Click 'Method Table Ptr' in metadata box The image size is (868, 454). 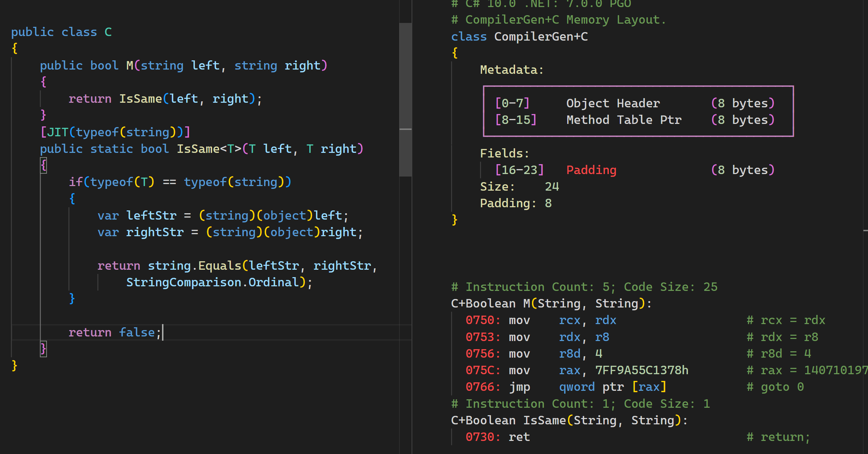[x=624, y=120]
